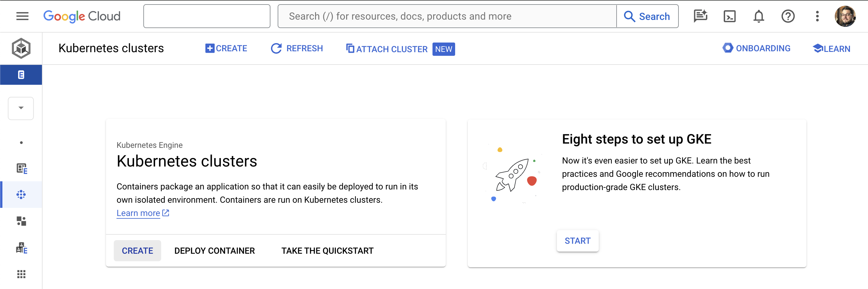Open the three-dot settings menu
Screen dimensions: 868x289
(x=817, y=16)
